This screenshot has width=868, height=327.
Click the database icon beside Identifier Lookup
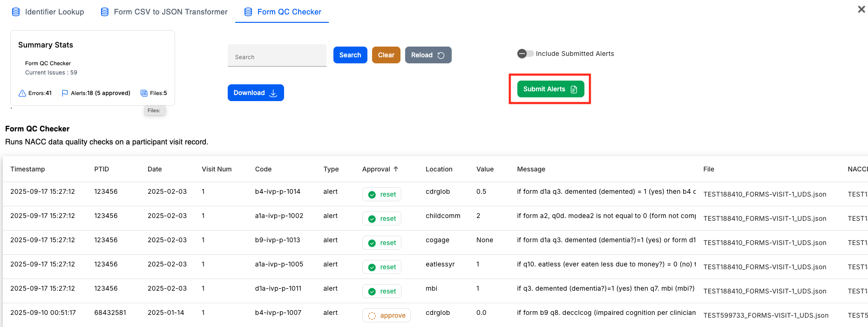(16, 12)
